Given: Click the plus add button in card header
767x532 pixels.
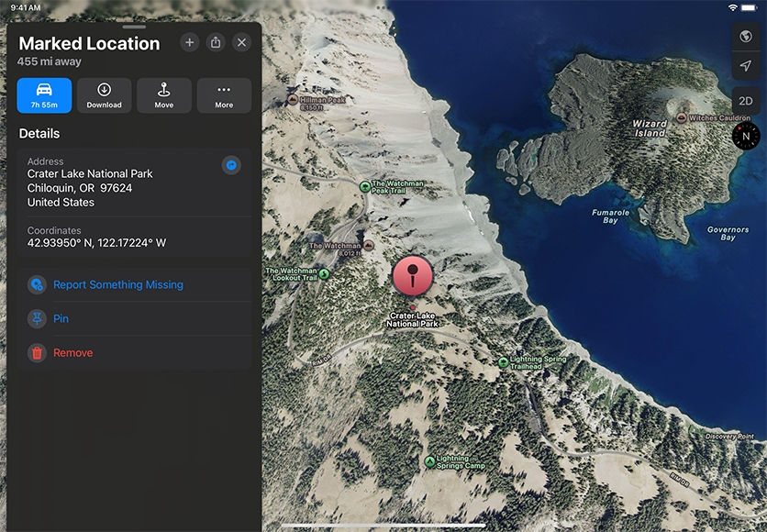Looking at the screenshot, I should click(x=189, y=42).
